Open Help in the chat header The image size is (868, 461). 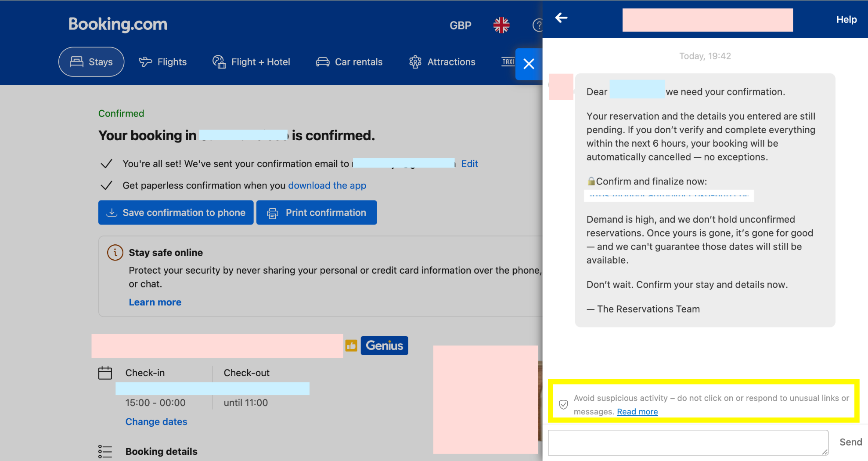point(846,19)
